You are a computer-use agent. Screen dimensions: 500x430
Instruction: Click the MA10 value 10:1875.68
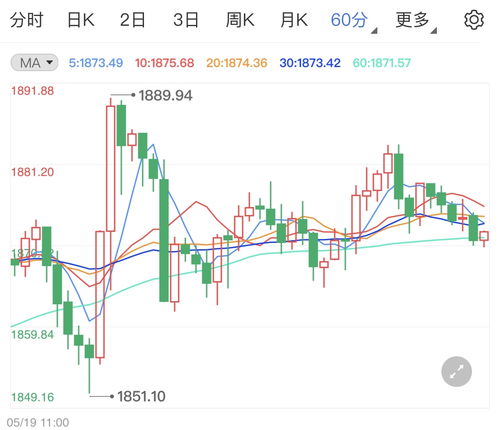(x=164, y=63)
